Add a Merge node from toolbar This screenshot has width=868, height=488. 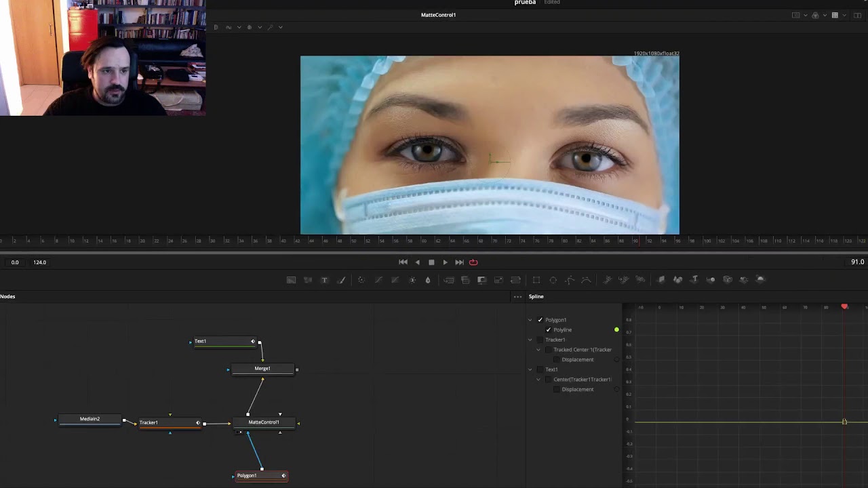449,280
